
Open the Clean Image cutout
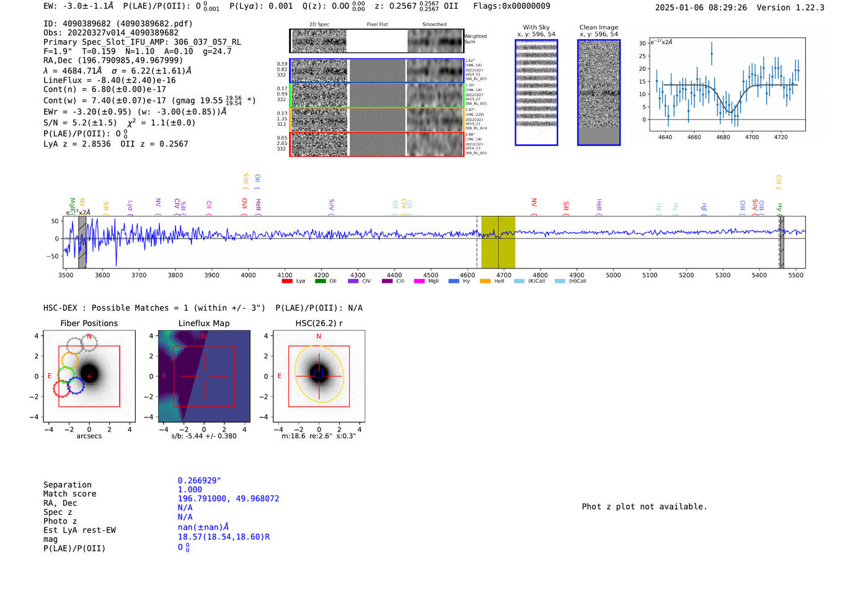(599, 92)
